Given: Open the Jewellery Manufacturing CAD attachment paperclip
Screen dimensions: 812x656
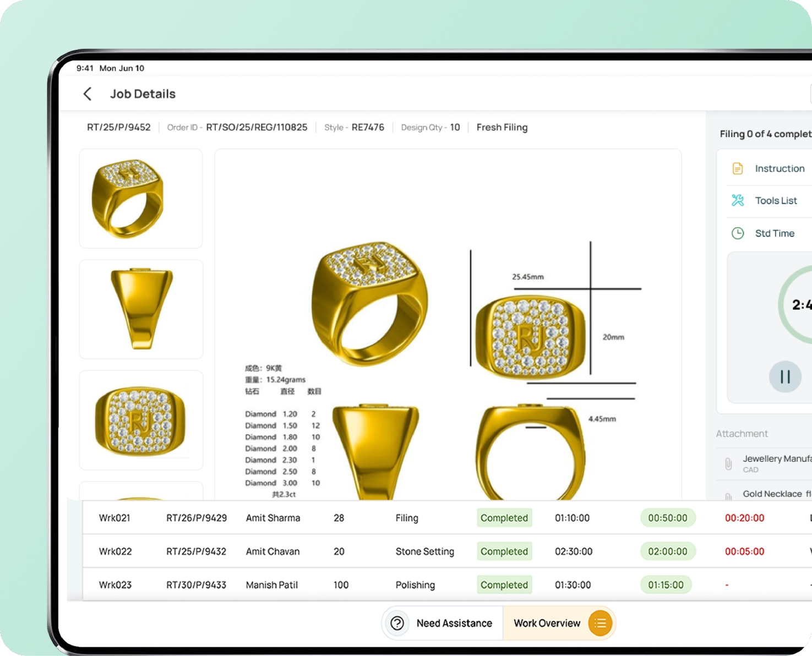Looking at the screenshot, I should pyautogui.click(x=728, y=464).
